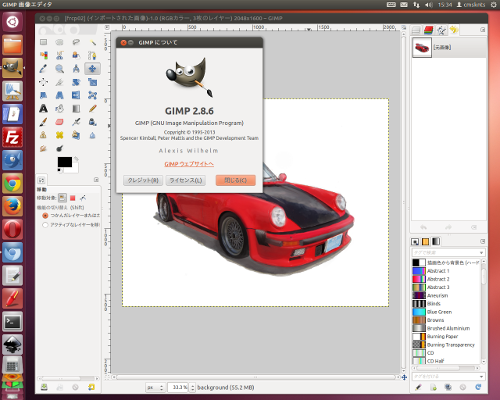This screenshot has height=400, width=500.
Task: Open the zoom percentage dropdown arrow
Action: coord(192,387)
